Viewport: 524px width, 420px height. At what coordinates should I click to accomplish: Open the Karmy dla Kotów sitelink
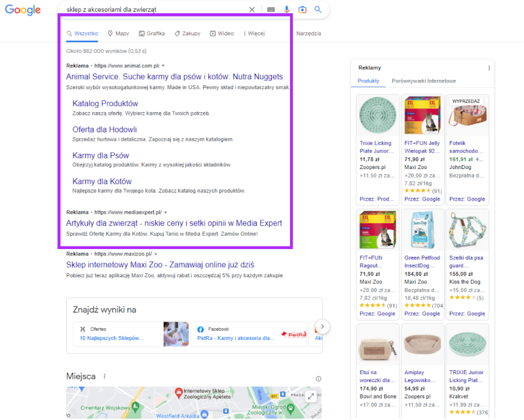(x=102, y=181)
